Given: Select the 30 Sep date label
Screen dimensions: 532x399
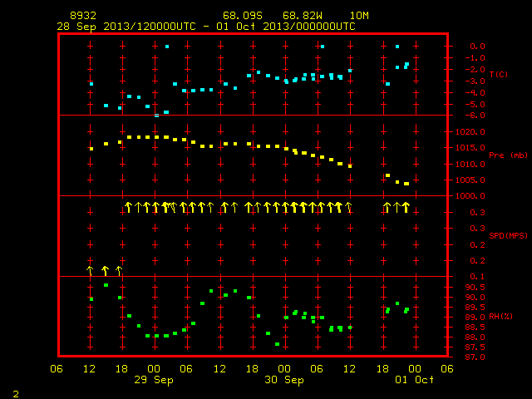Looking at the screenshot, I should pos(283,380).
